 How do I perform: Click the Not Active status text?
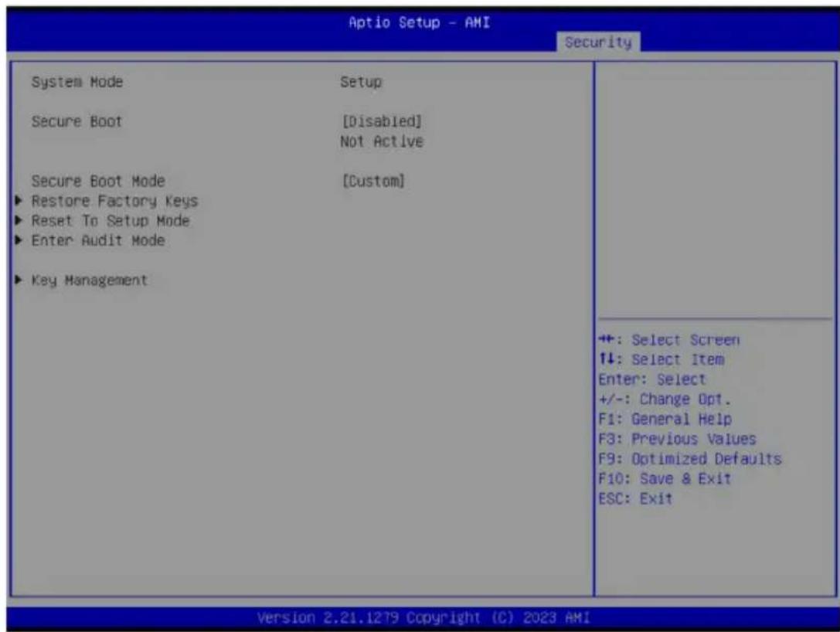click(382, 141)
